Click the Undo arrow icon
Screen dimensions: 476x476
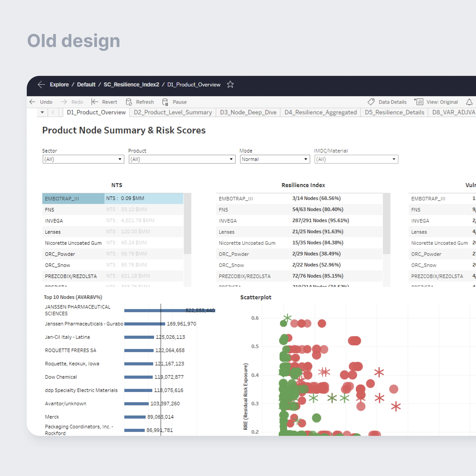click(33, 102)
